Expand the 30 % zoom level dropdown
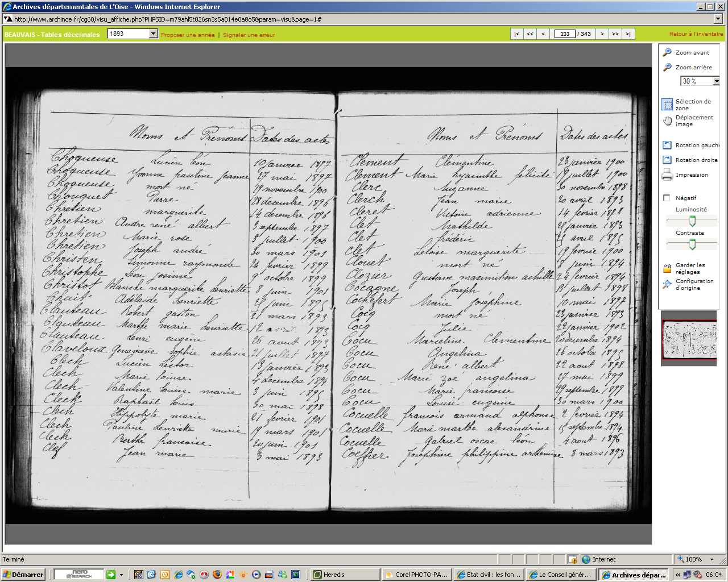Screen dimensions: 728x582 pyautogui.click(x=715, y=81)
